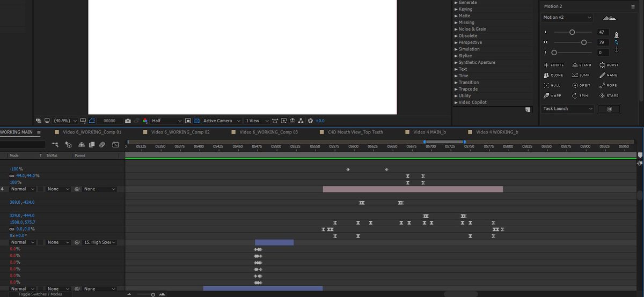Click the Blend tool in Motion 2

[582, 65]
